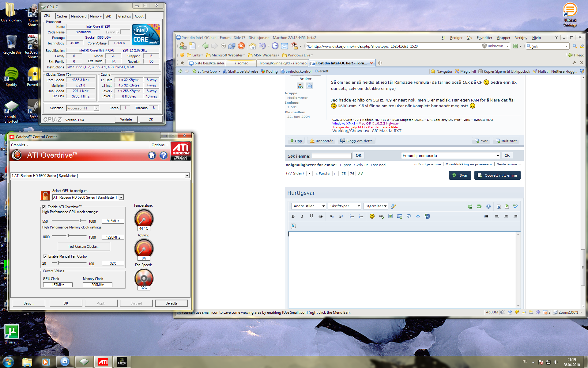The width and height of the screenshot is (588, 368).
Task: Open the Options dropdown in Catalyst
Action: click(x=160, y=145)
